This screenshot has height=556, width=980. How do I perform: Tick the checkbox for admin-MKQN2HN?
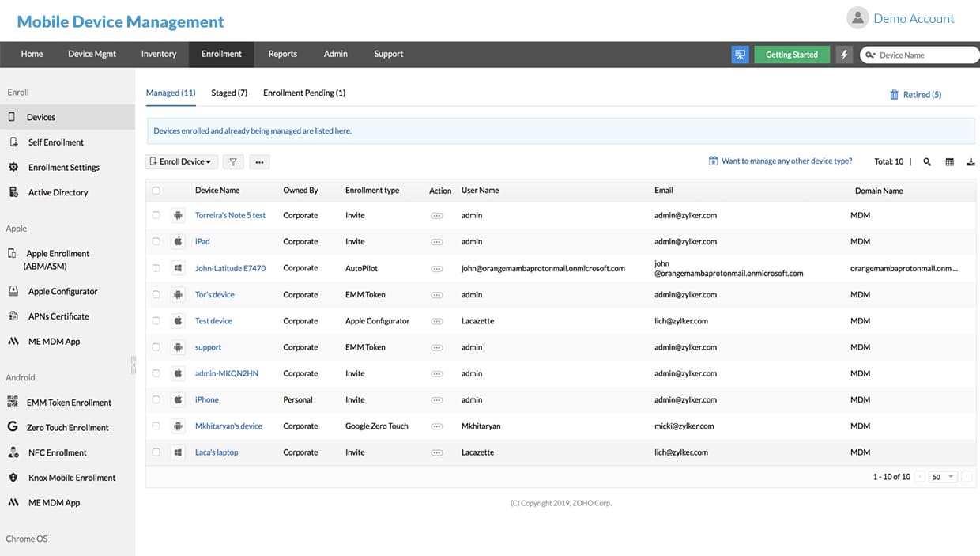156,373
